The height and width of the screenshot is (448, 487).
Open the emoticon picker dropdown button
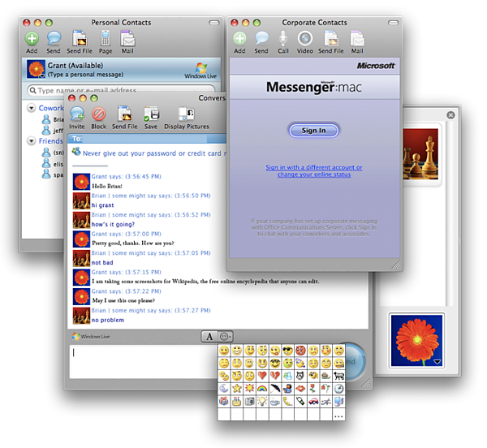coord(226,336)
